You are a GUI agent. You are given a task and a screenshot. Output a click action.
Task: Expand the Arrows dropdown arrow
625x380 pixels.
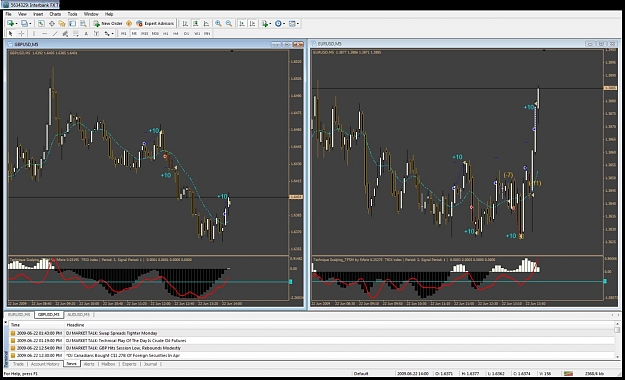pos(112,34)
